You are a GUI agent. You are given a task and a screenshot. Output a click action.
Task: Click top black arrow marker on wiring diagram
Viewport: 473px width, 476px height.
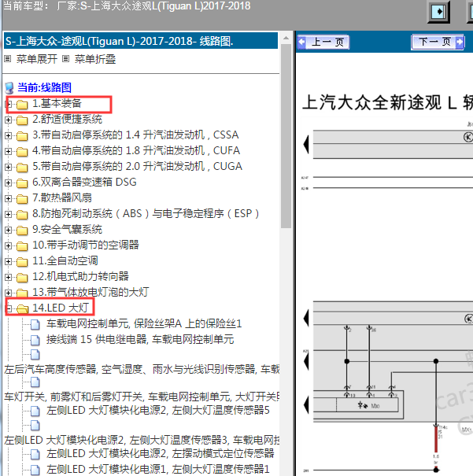(306, 144)
